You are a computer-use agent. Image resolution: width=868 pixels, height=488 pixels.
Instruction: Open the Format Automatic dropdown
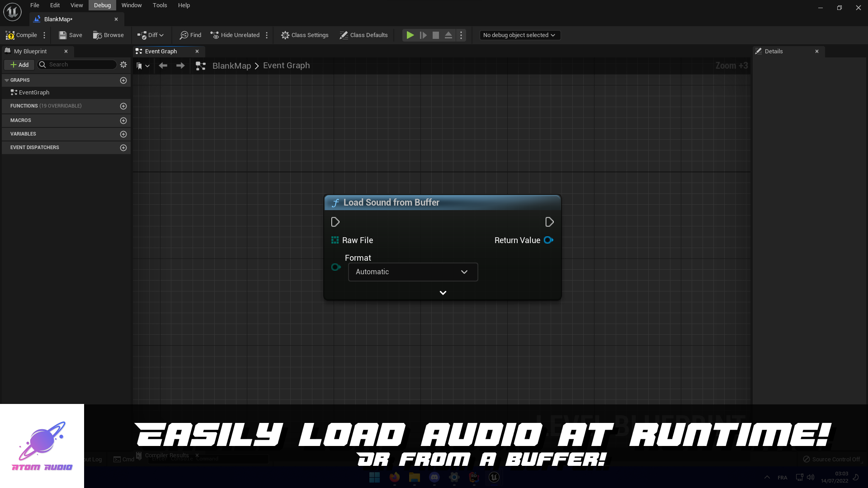point(413,272)
